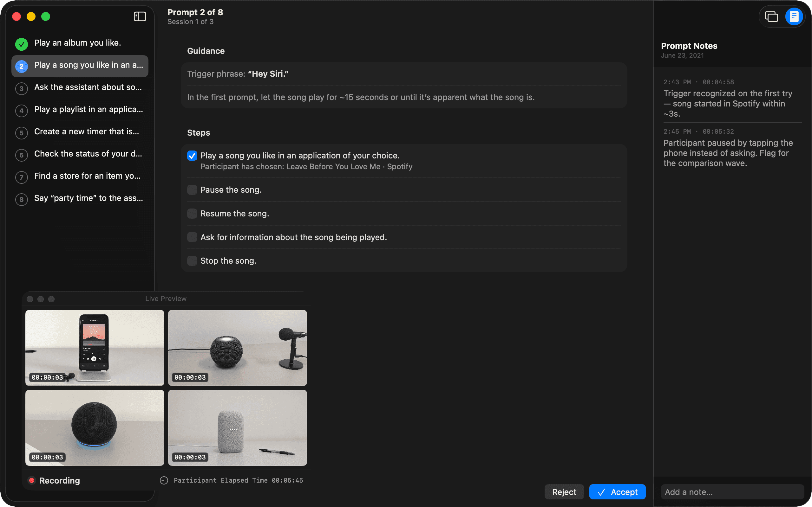Toggle the sidebar panel icon
The image size is (812, 507).
(x=140, y=16)
